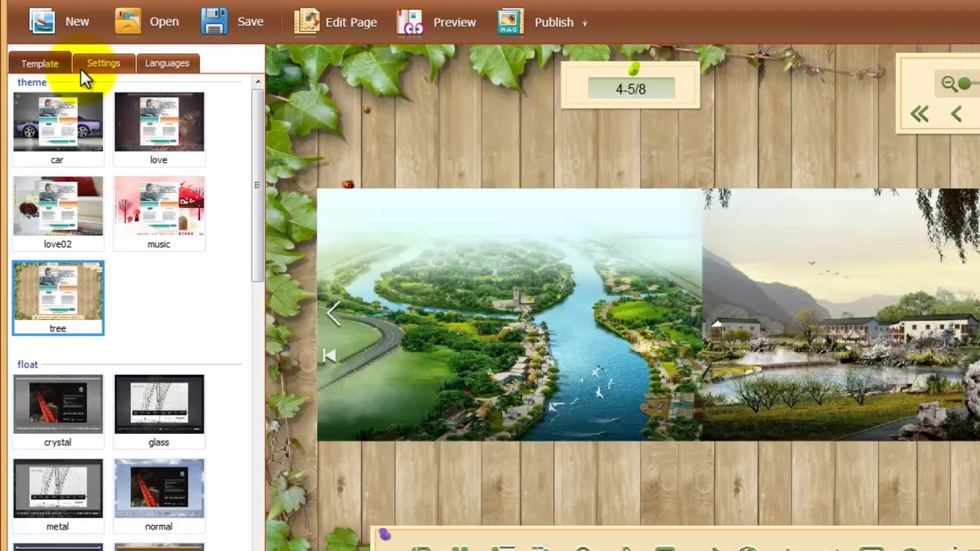Switch to the Template tab

click(40, 64)
